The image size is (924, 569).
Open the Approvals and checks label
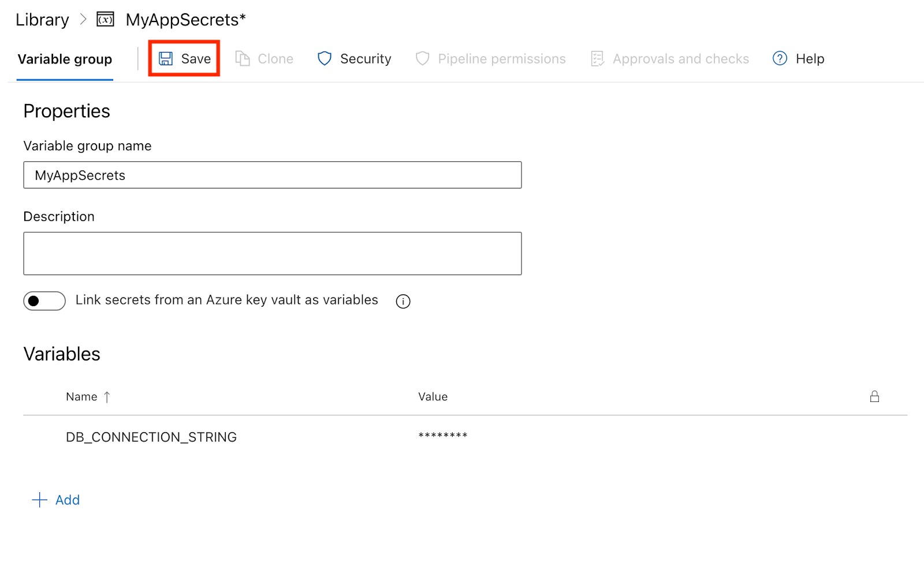tap(681, 58)
